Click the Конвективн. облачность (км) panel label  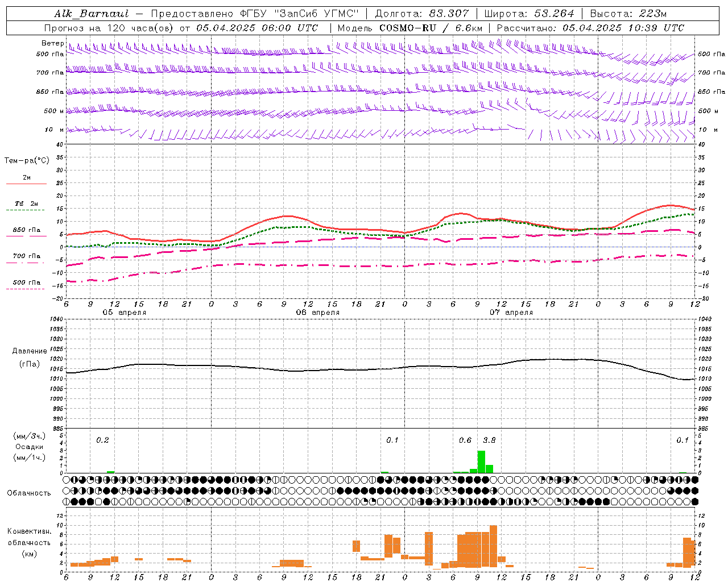[29, 542]
